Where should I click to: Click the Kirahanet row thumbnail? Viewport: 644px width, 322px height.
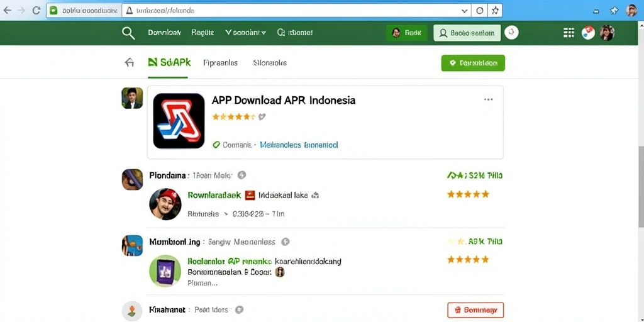click(132, 311)
